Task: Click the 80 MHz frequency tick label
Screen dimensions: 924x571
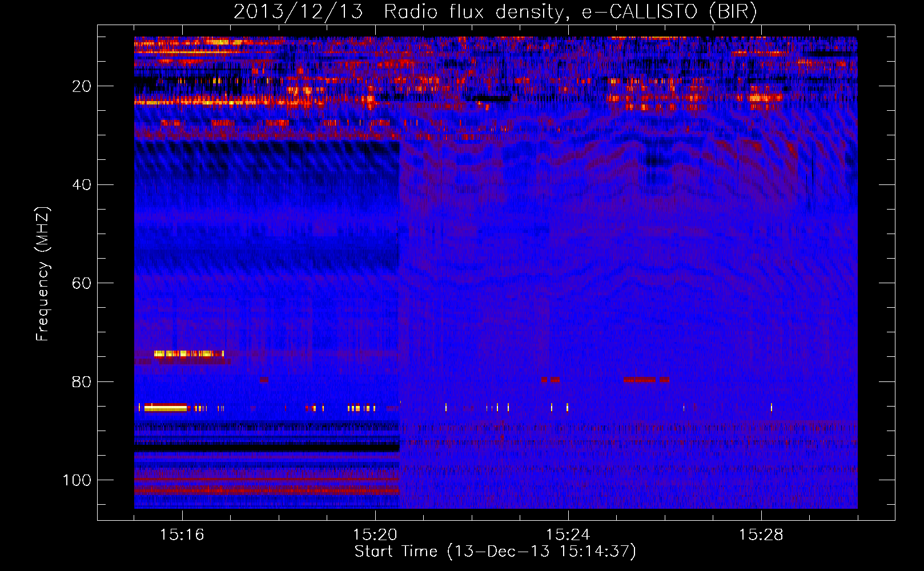Action: 82,381
